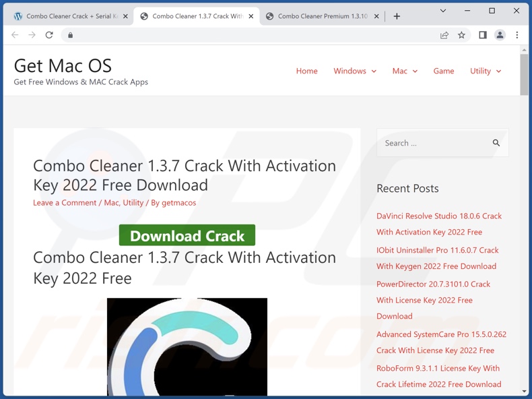The height and width of the screenshot is (399, 532).
Task: Open Chrome three-dot menu
Action: 517,35
